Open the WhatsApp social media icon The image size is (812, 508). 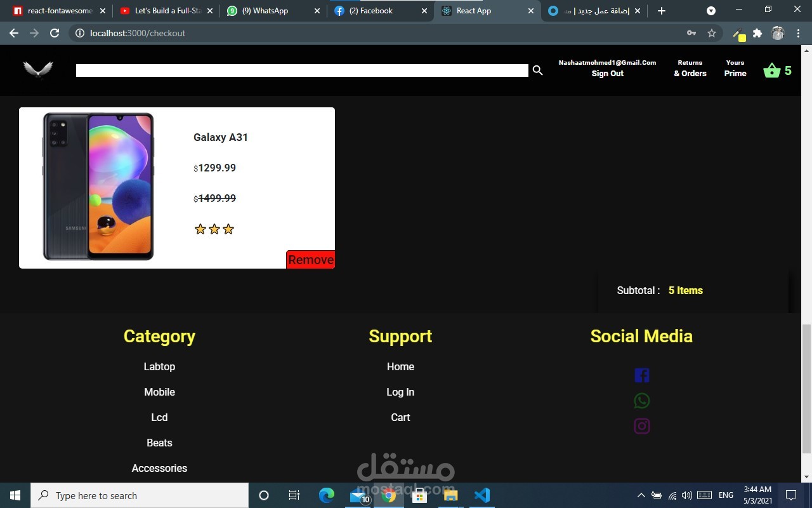click(641, 401)
